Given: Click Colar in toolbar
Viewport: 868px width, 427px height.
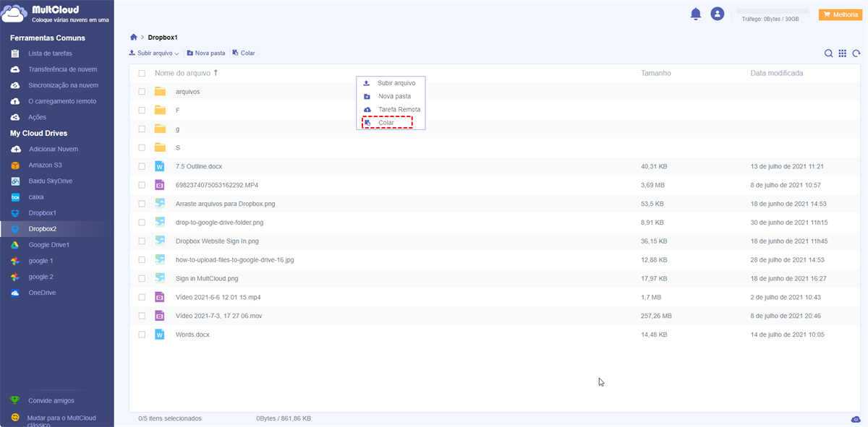Looking at the screenshot, I should [x=244, y=53].
